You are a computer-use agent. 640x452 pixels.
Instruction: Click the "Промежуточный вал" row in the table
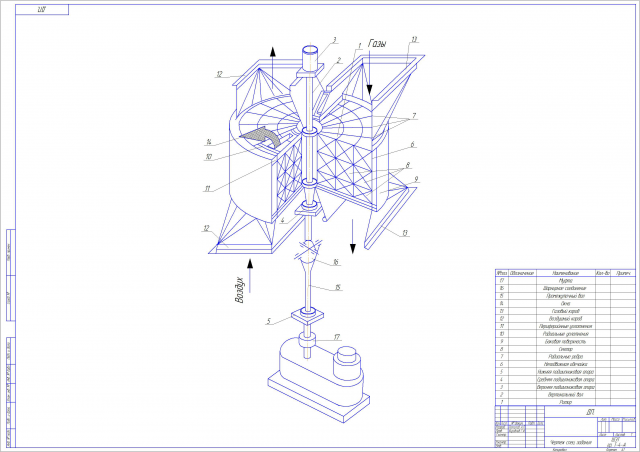click(565, 296)
